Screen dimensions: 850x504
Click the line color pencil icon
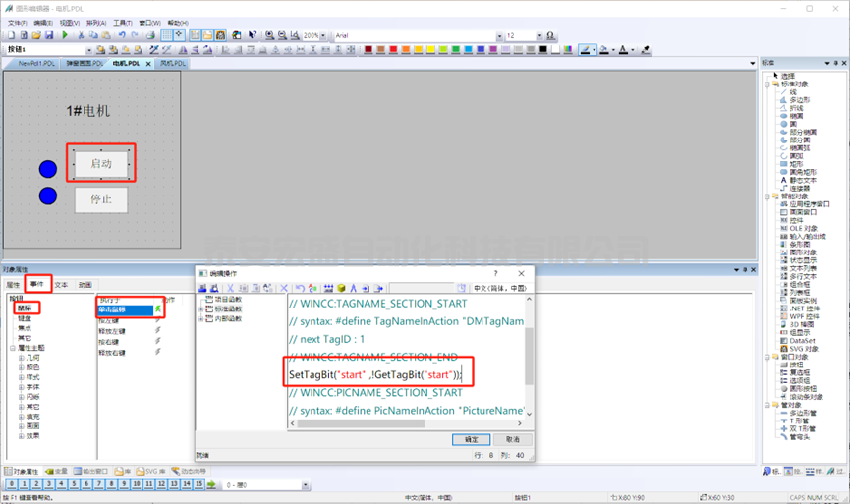587,49
